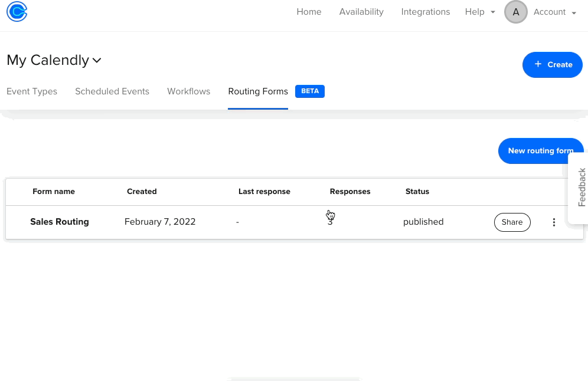Screen dimensions: 588x381
Task: Open the Availability page
Action: (361, 12)
